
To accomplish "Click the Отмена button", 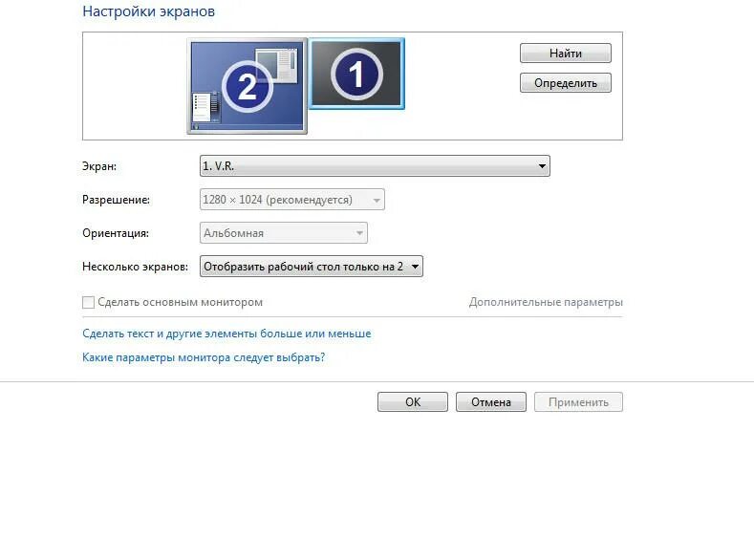I will [x=491, y=402].
